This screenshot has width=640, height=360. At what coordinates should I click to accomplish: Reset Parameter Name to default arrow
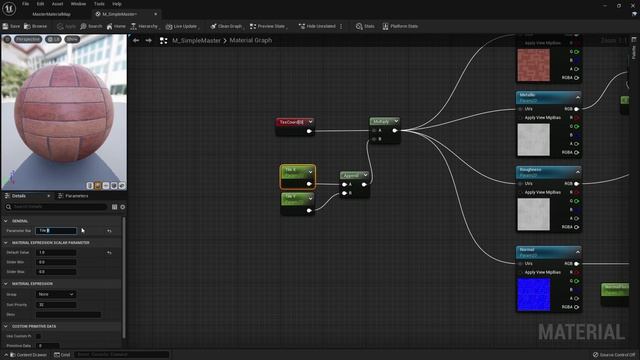[109, 231]
